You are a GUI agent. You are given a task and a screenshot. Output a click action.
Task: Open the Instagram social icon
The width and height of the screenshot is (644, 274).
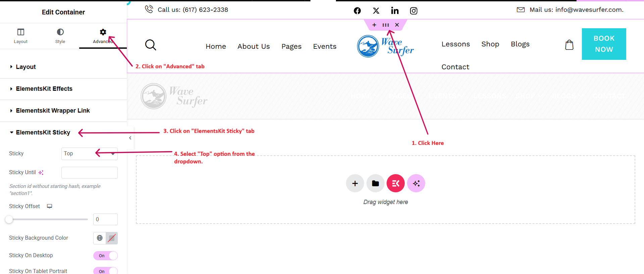(414, 11)
